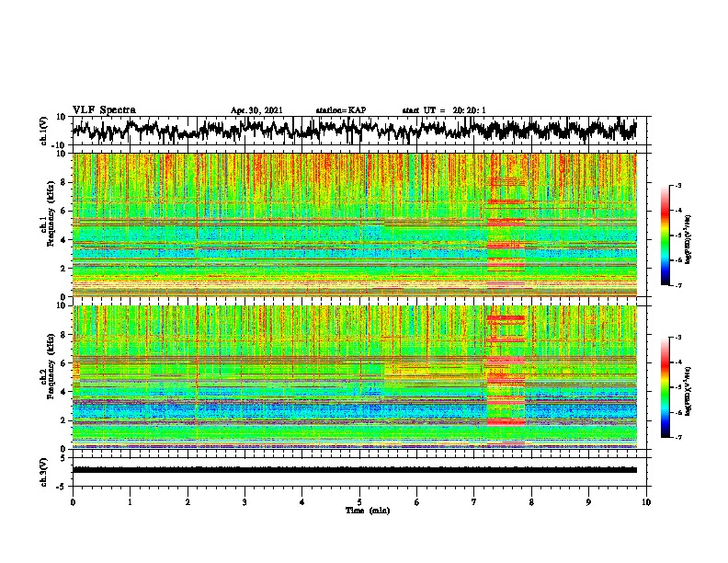Click the "2" kHz tick of ch.1 spectrogram
The height and width of the screenshot is (563, 728).
pos(63,269)
